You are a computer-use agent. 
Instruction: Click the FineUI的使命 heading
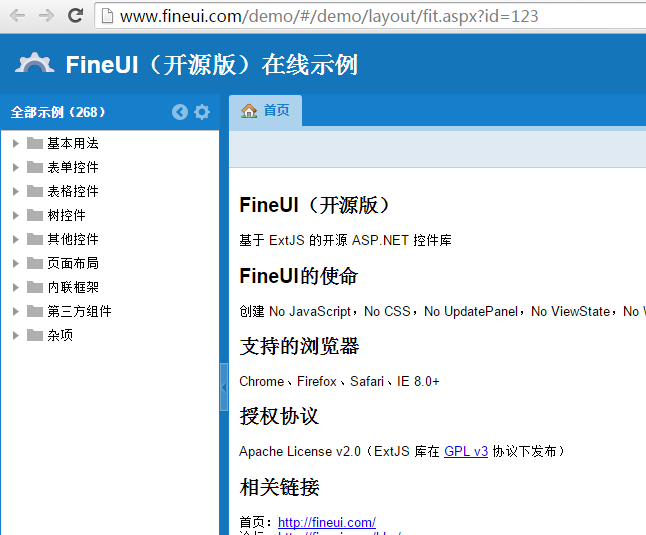299,276
